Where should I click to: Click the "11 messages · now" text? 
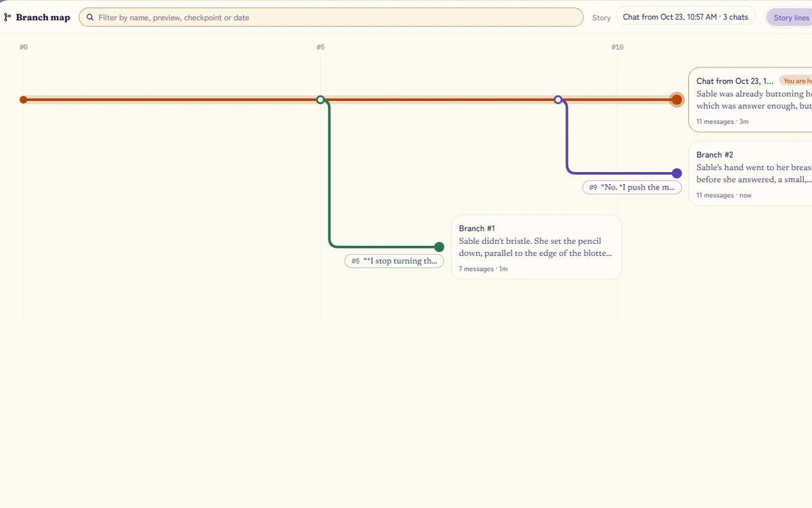point(724,195)
